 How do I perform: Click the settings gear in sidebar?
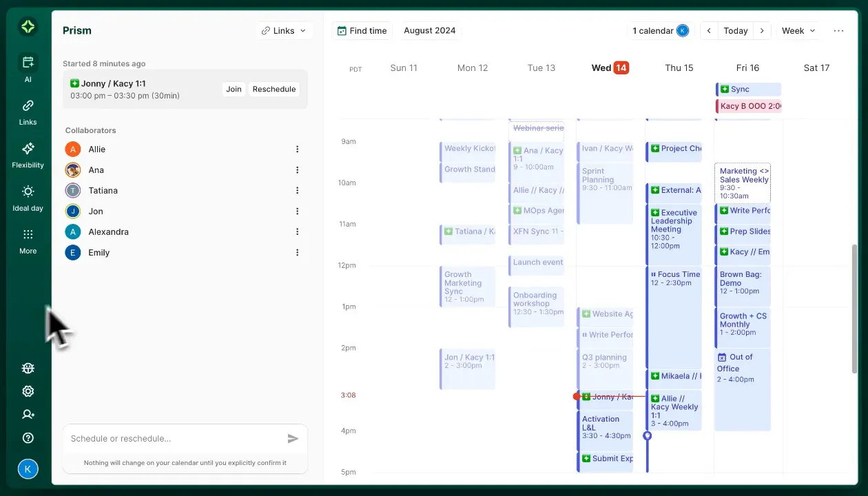(28, 391)
